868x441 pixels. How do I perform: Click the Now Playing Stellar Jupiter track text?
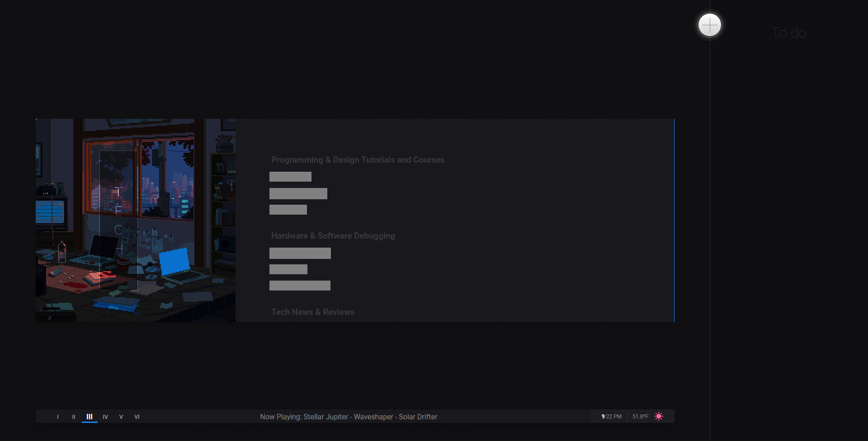[x=349, y=417]
